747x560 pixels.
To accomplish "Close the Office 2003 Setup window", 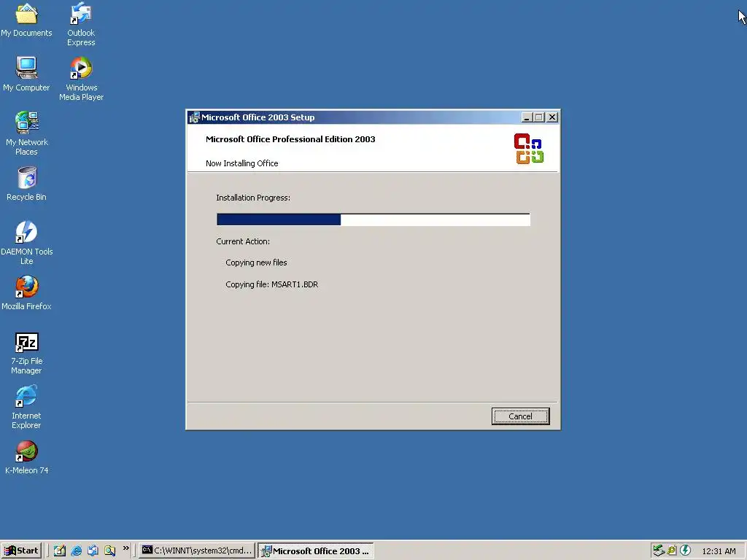I will 552,117.
